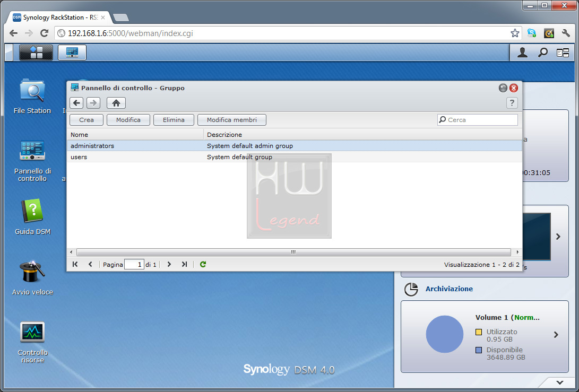This screenshot has height=392, width=579.
Task: Open the DSM search magnifier icon
Action: pyautogui.click(x=542, y=53)
